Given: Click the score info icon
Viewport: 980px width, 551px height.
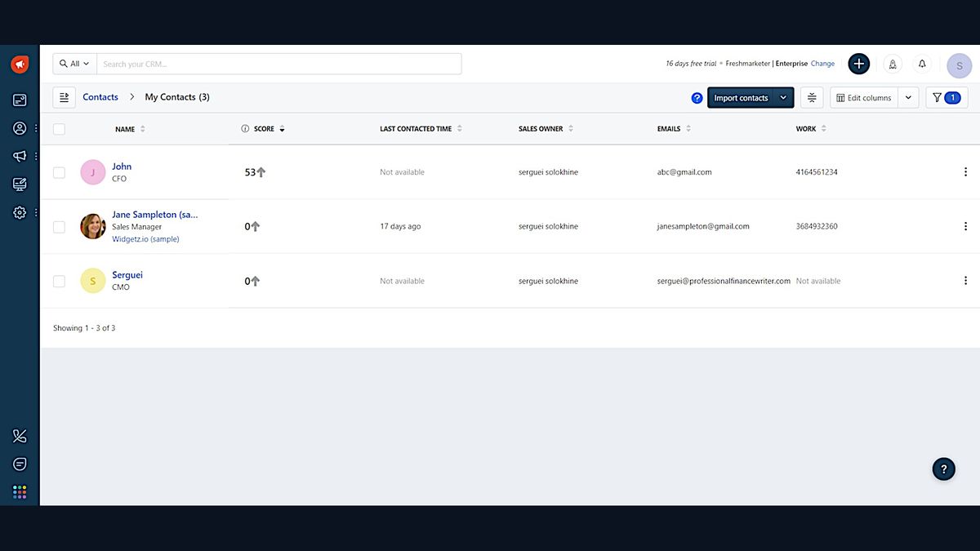Looking at the screenshot, I should (x=245, y=129).
